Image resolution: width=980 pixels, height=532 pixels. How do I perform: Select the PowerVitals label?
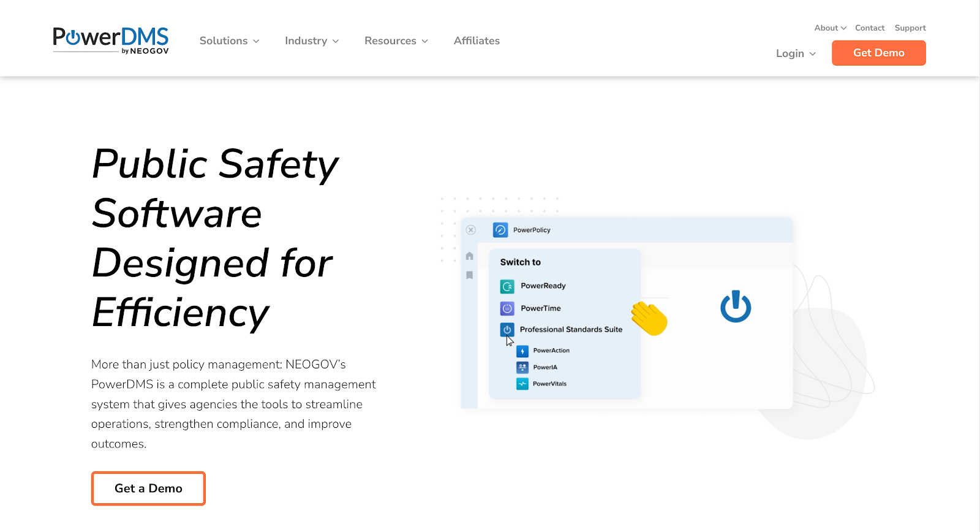(x=549, y=384)
